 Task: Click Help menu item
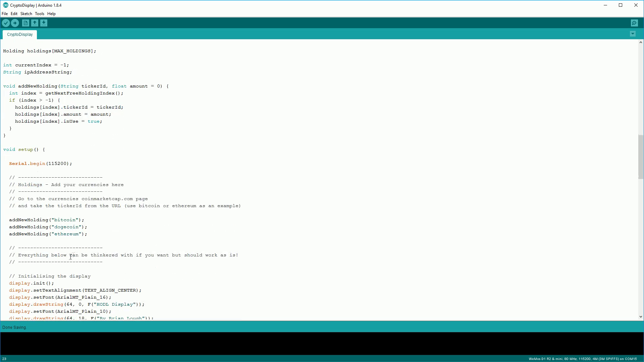tap(51, 14)
